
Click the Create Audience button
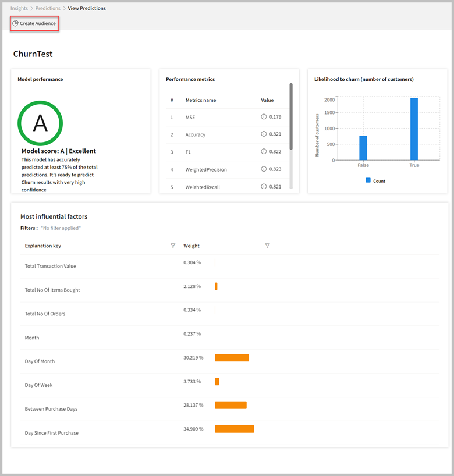point(34,23)
